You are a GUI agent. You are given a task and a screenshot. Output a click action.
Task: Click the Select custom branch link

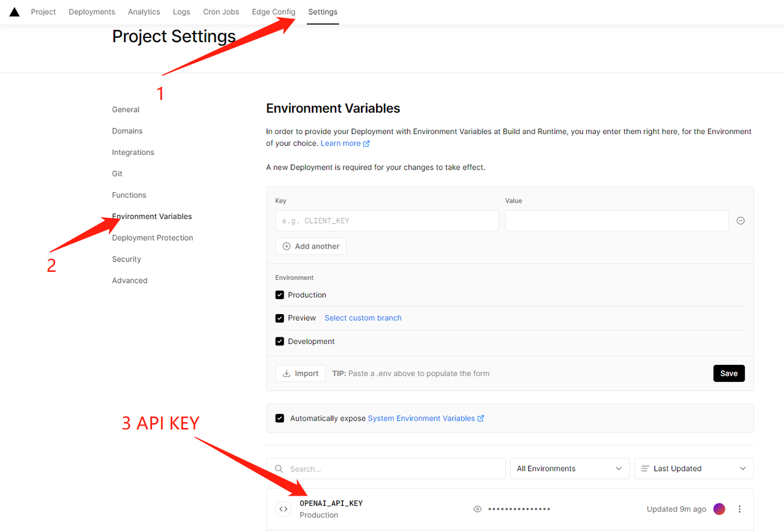coord(363,318)
